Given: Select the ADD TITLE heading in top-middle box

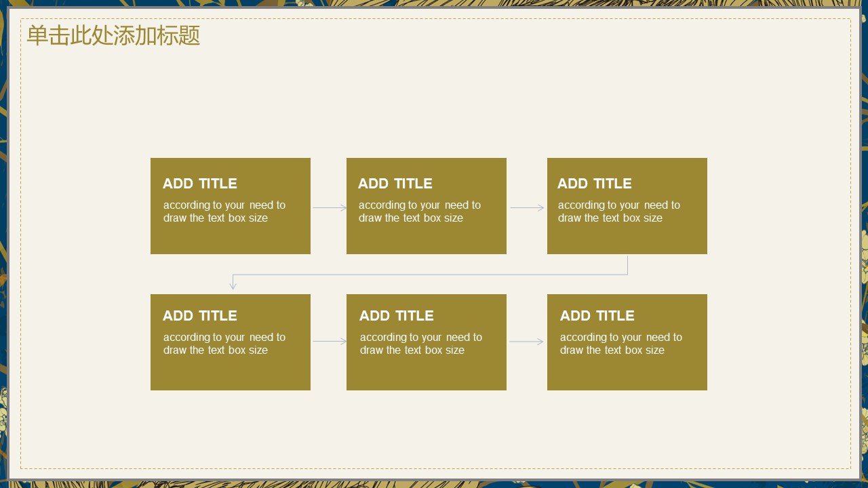Looking at the screenshot, I should pos(395,184).
